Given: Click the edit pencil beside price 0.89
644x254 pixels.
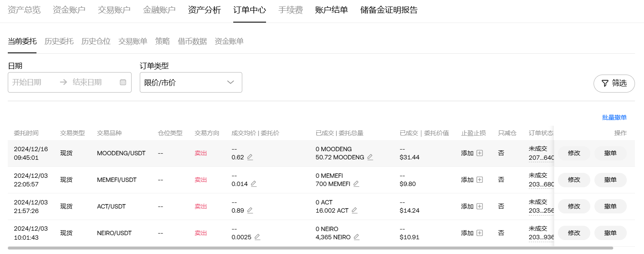Looking at the screenshot, I should click(x=250, y=211).
